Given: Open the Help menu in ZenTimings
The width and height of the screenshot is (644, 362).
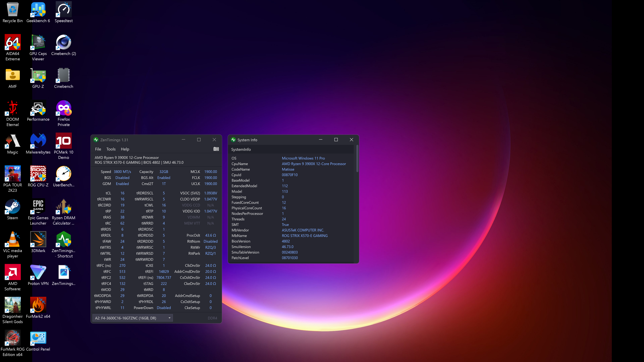Looking at the screenshot, I should click(x=125, y=149).
